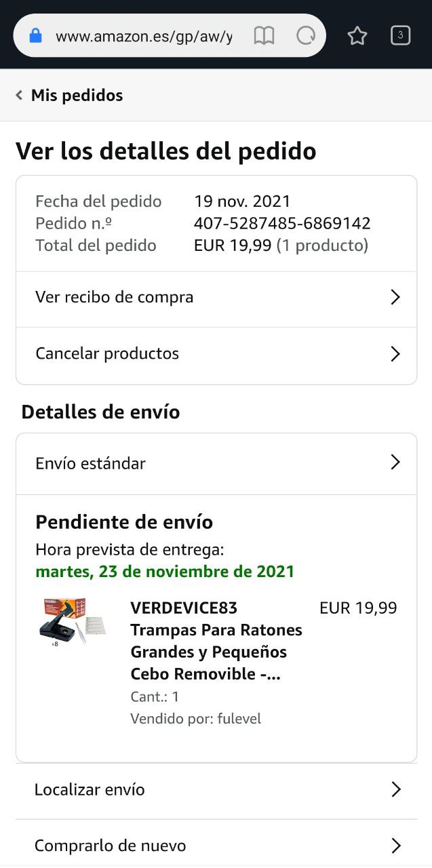
Task: Click the Envío estándar label
Action: [91, 463]
